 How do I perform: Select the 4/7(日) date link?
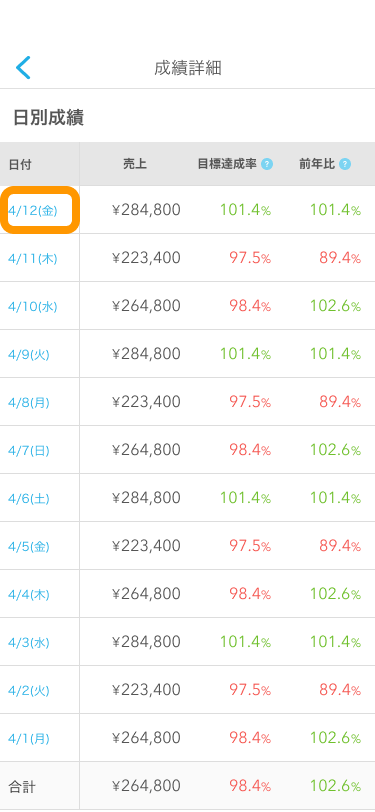tap(29, 451)
